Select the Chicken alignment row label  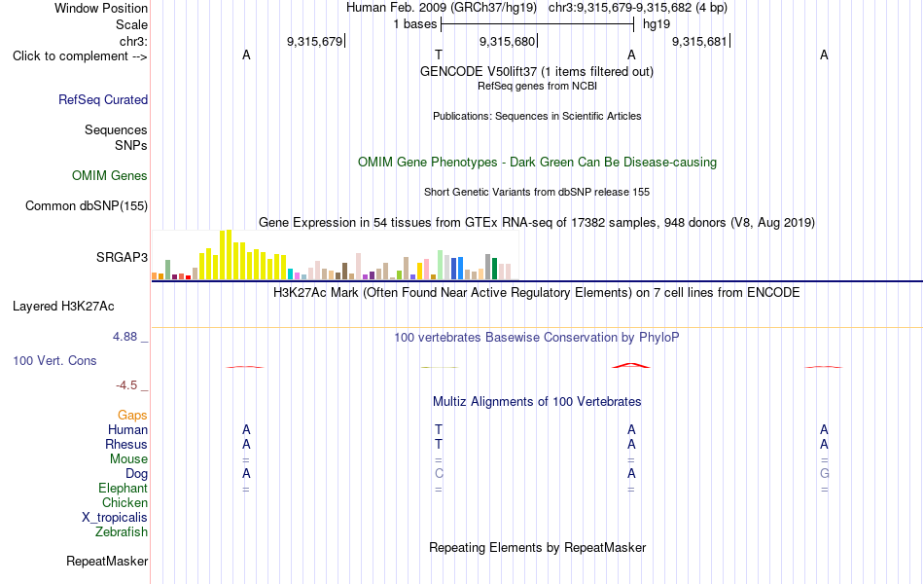point(124,502)
